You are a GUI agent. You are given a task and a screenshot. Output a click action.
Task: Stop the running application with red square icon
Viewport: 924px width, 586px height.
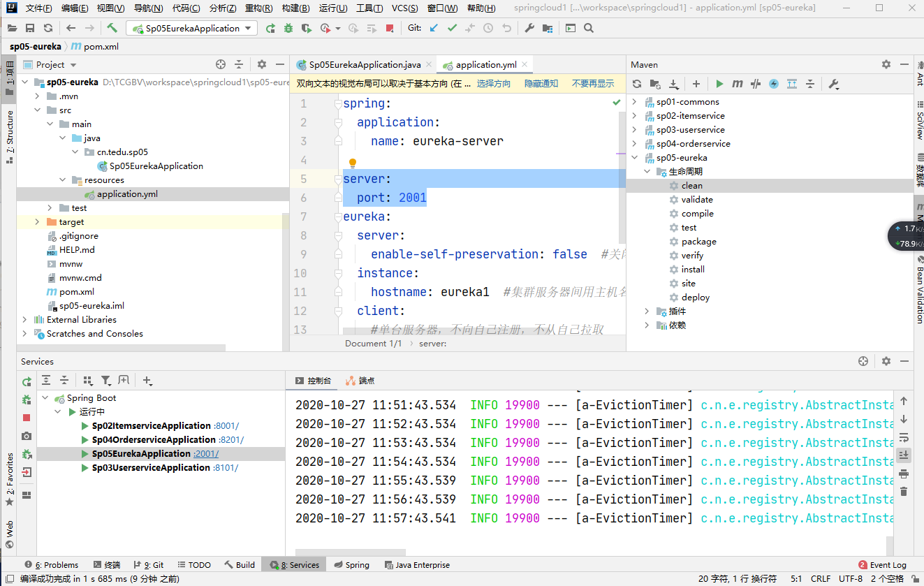[390, 27]
